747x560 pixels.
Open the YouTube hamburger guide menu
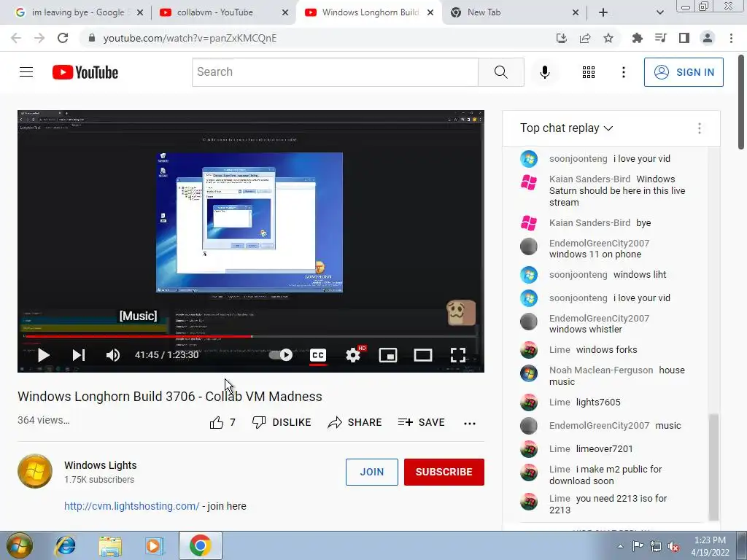click(26, 72)
